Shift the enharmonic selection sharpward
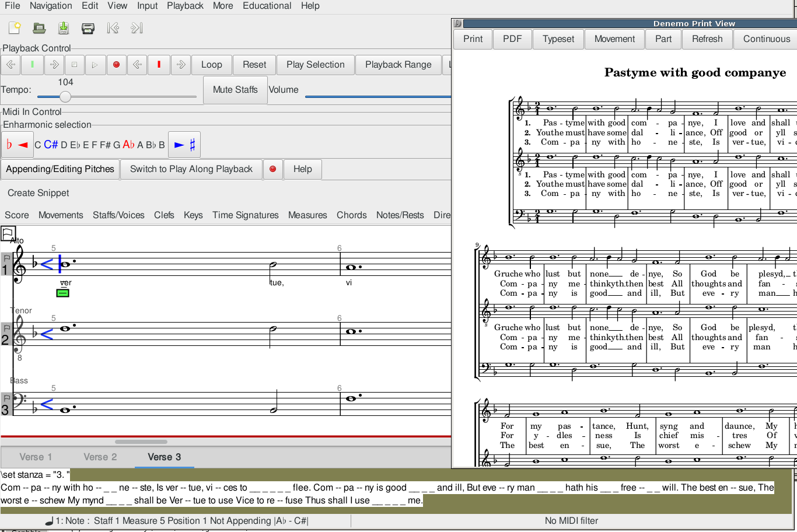Viewport: 797px width, 532px height. 184,145
